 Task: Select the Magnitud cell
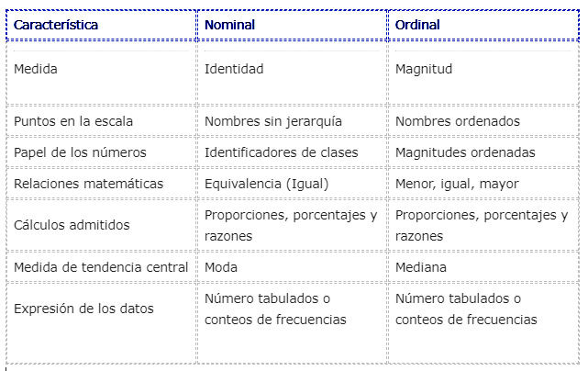coord(424,69)
